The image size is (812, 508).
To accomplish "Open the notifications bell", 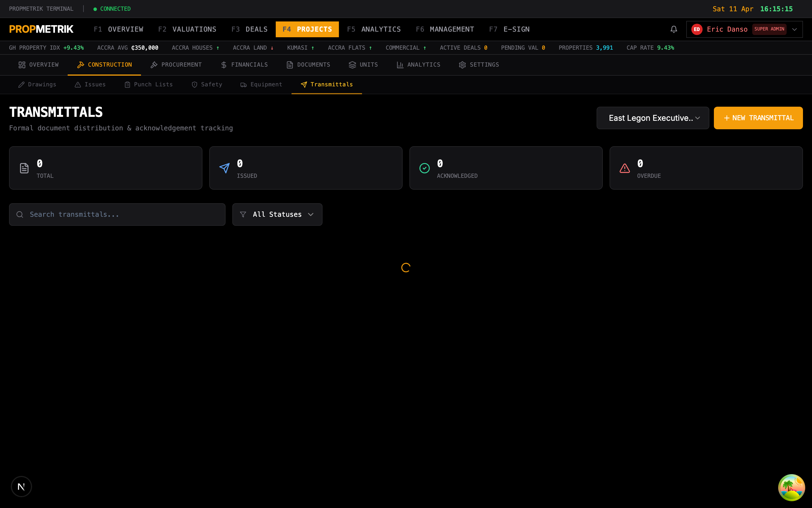I will coord(673,29).
